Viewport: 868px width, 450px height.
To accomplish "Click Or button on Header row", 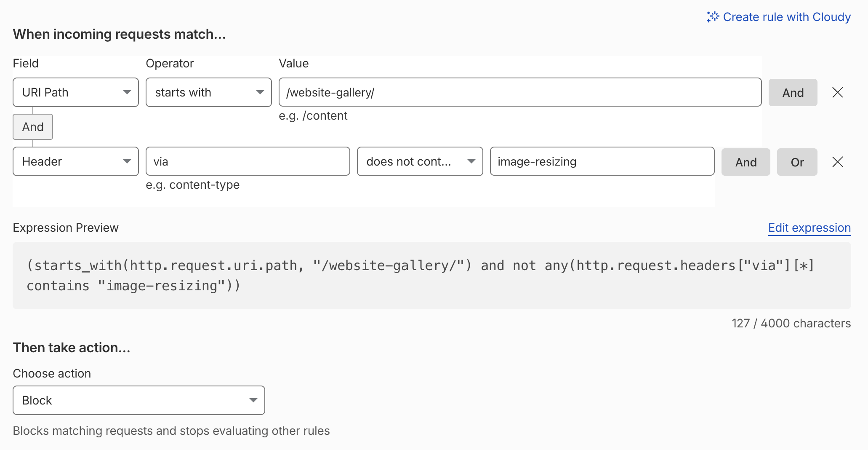I will click(797, 162).
